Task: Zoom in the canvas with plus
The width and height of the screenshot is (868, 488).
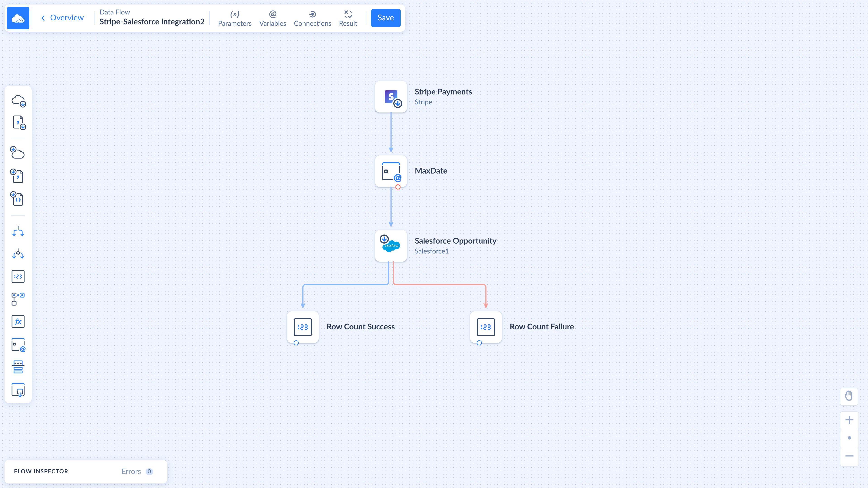Action: pos(849,420)
